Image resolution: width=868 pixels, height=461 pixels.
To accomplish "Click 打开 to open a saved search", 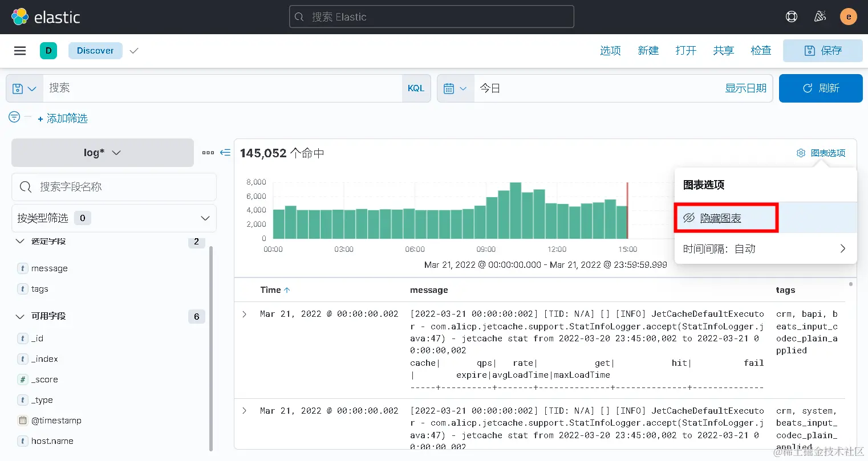I will (x=686, y=51).
